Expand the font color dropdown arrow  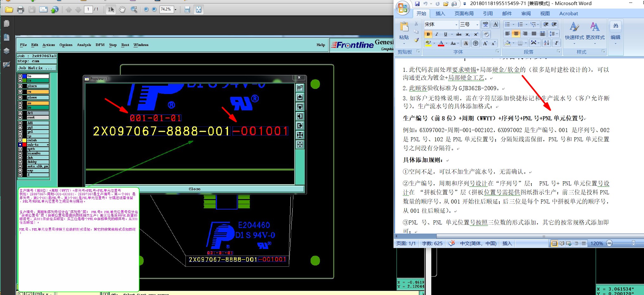[x=446, y=44]
